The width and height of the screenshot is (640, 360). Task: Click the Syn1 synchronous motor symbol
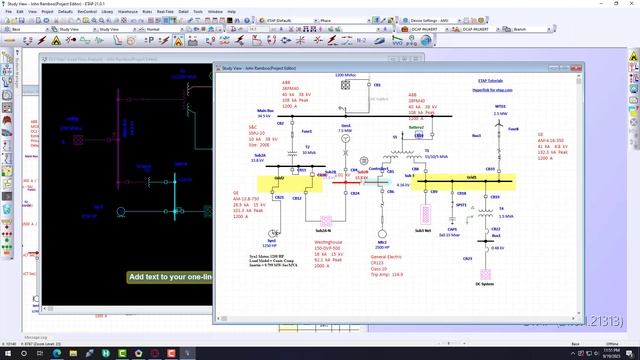[x=272, y=233]
